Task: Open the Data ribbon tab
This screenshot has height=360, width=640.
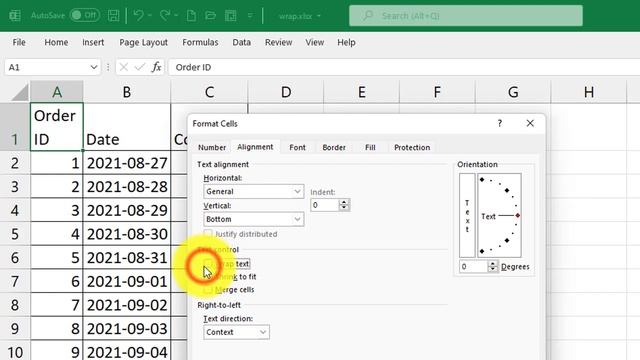Action: click(x=242, y=42)
